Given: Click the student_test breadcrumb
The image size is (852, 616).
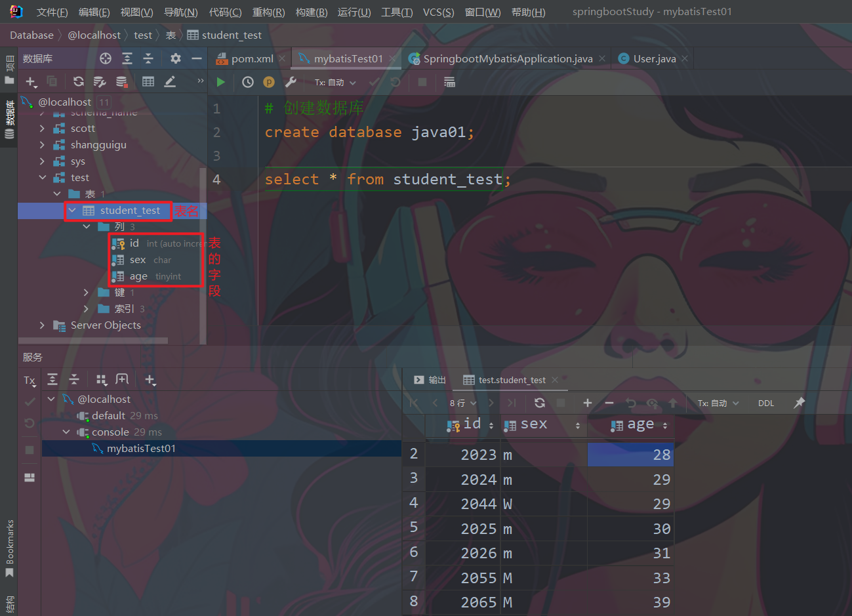Looking at the screenshot, I should (225, 35).
